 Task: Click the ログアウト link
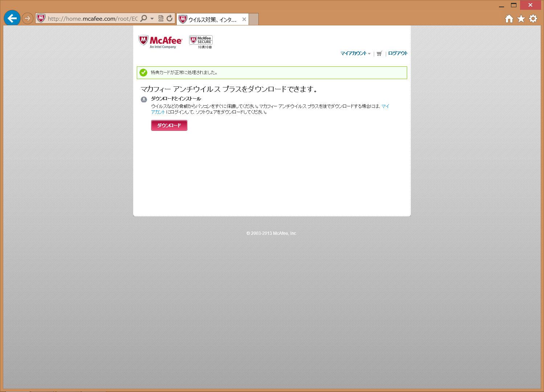tap(398, 53)
